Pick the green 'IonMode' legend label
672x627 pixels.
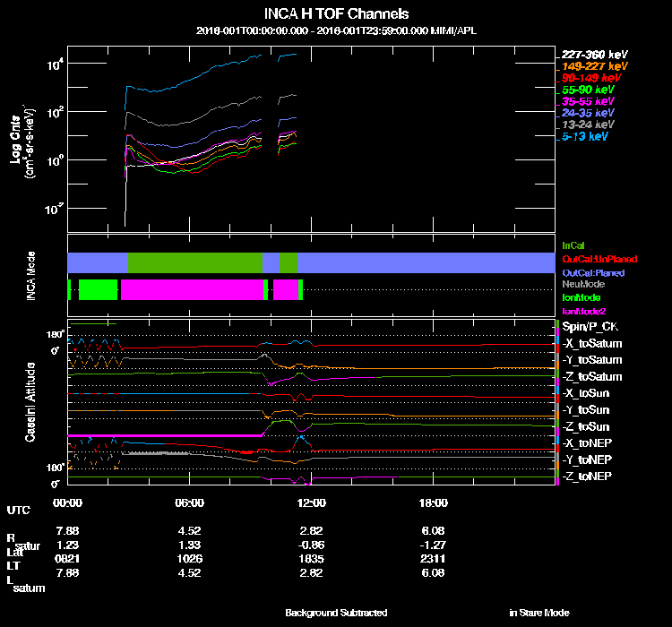(582, 297)
